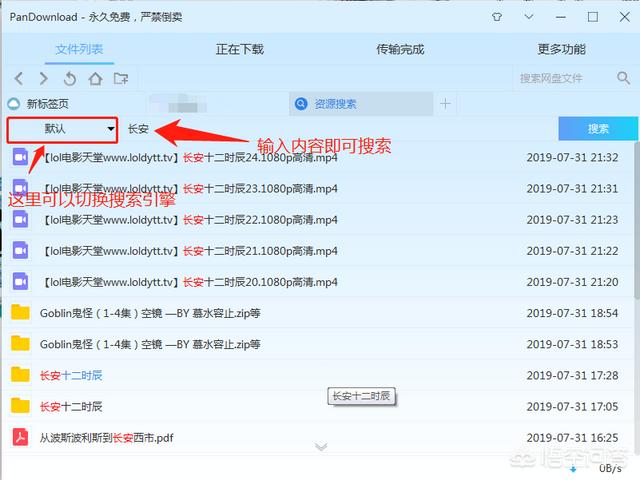Select 从波斯波利斯到长安西市.pdf file name

click(107, 438)
